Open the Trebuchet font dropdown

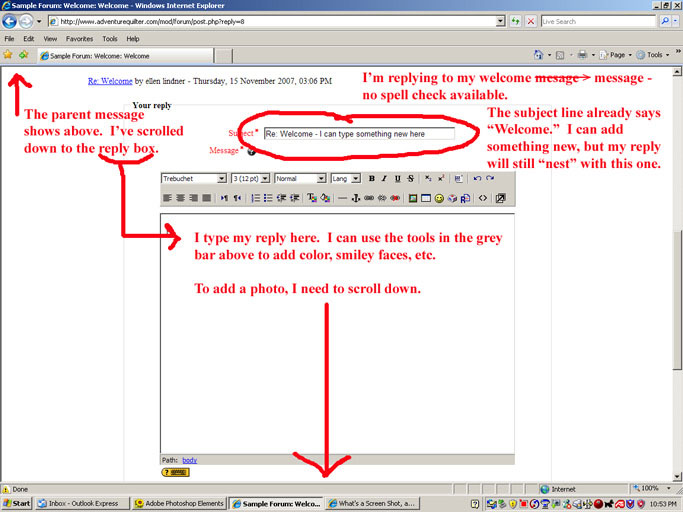tap(222, 179)
